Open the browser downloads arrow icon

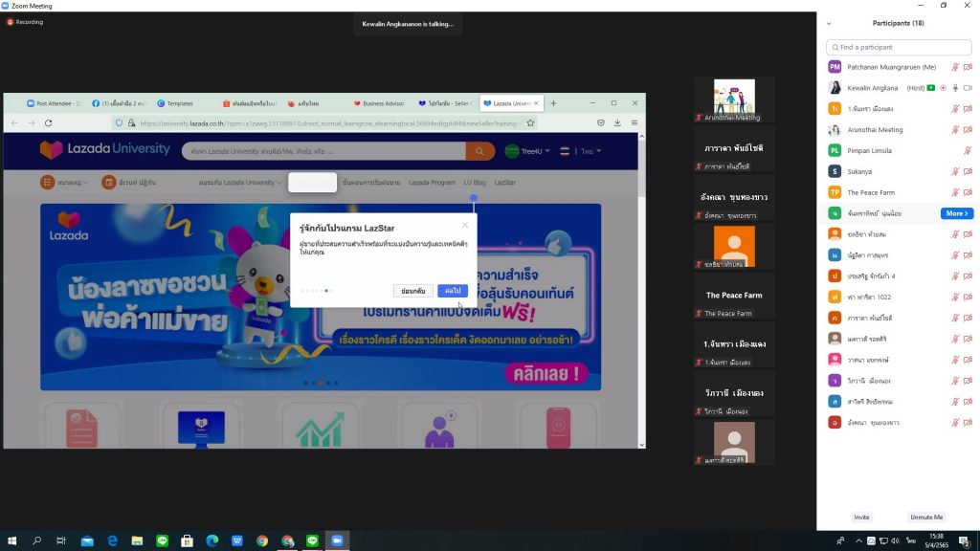click(x=617, y=123)
